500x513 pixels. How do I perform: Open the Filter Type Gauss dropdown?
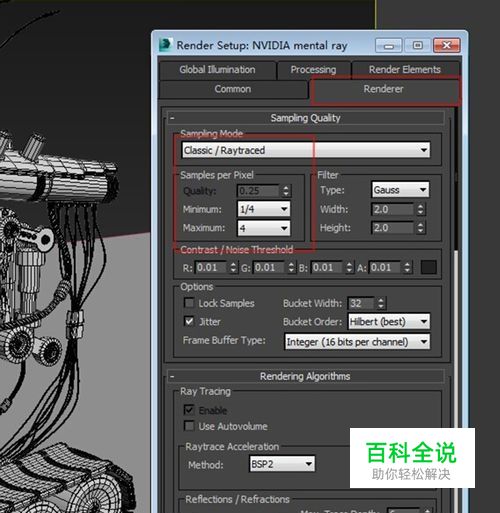pyautogui.click(x=400, y=190)
